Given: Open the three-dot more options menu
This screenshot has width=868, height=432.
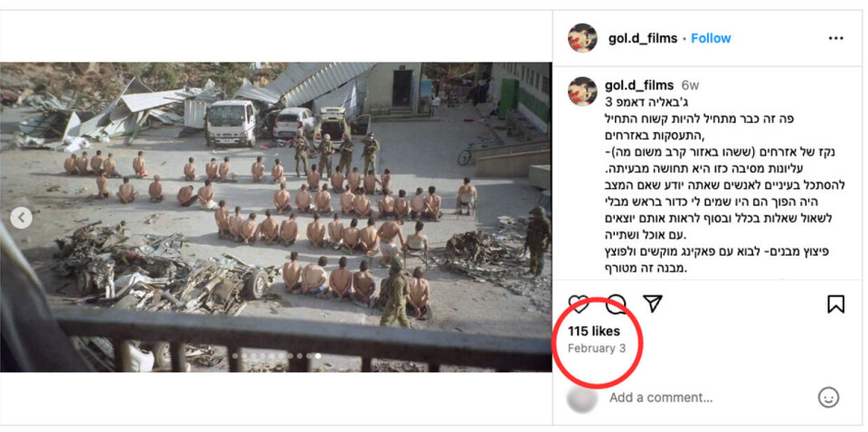Looking at the screenshot, I should pyautogui.click(x=835, y=38).
